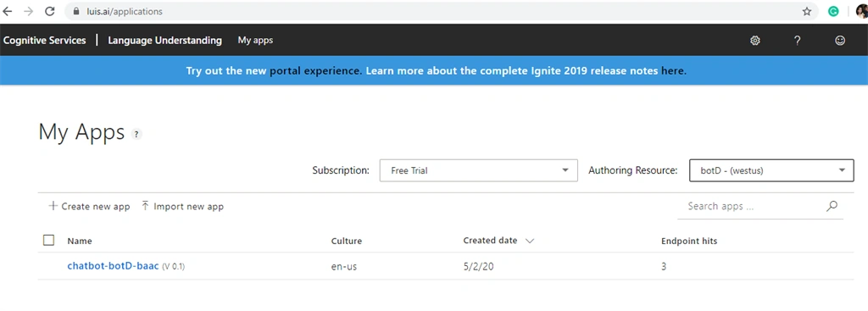The image size is (868, 311).
Task: Click the Grammarly extension icon
Action: click(x=833, y=11)
